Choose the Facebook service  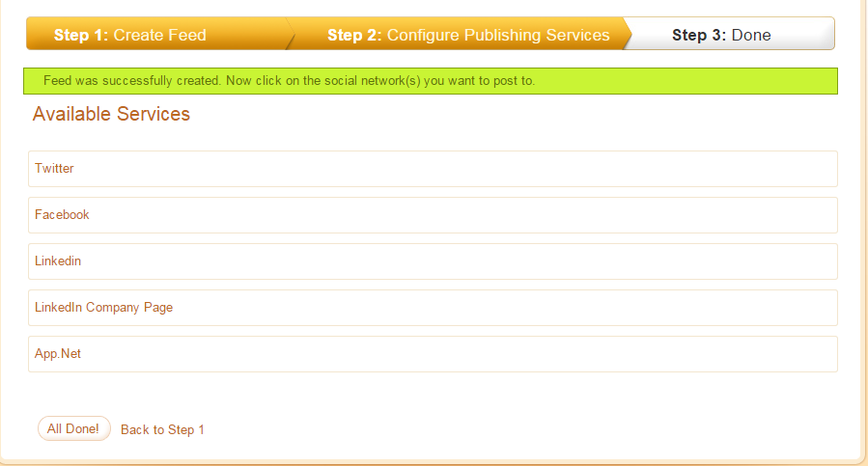[x=433, y=215]
